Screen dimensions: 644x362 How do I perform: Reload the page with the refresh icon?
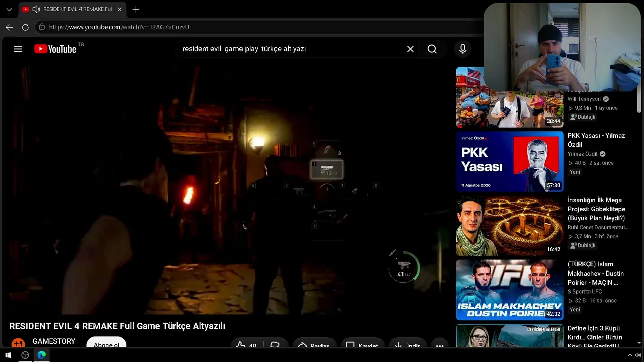click(25, 27)
